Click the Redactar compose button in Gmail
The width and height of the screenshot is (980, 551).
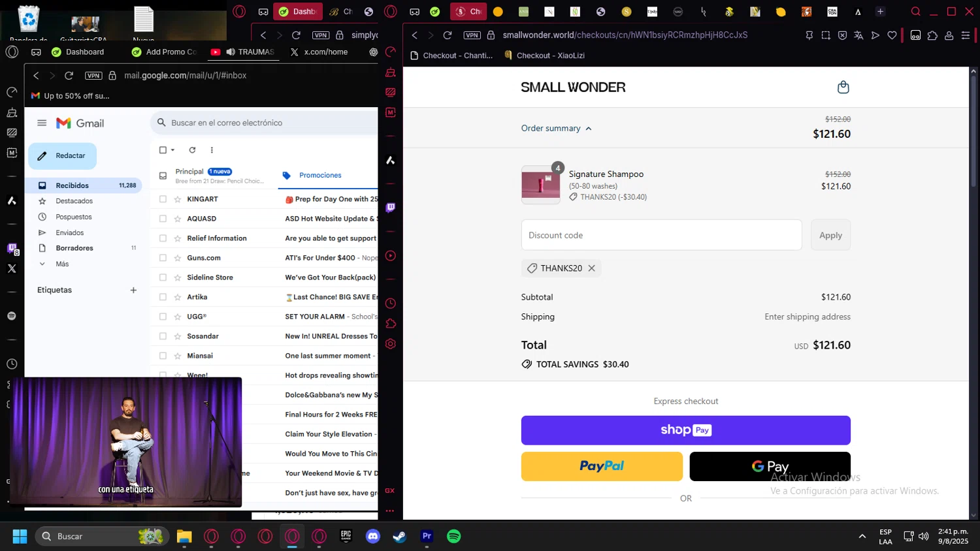point(62,156)
